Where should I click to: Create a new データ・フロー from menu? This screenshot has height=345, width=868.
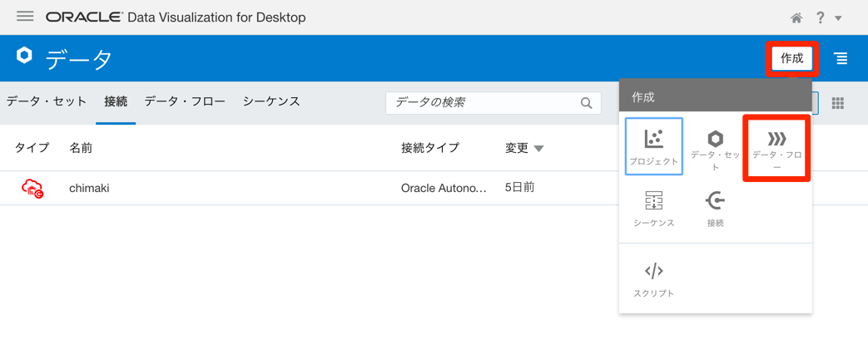pyautogui.click(x=776, y=150)
